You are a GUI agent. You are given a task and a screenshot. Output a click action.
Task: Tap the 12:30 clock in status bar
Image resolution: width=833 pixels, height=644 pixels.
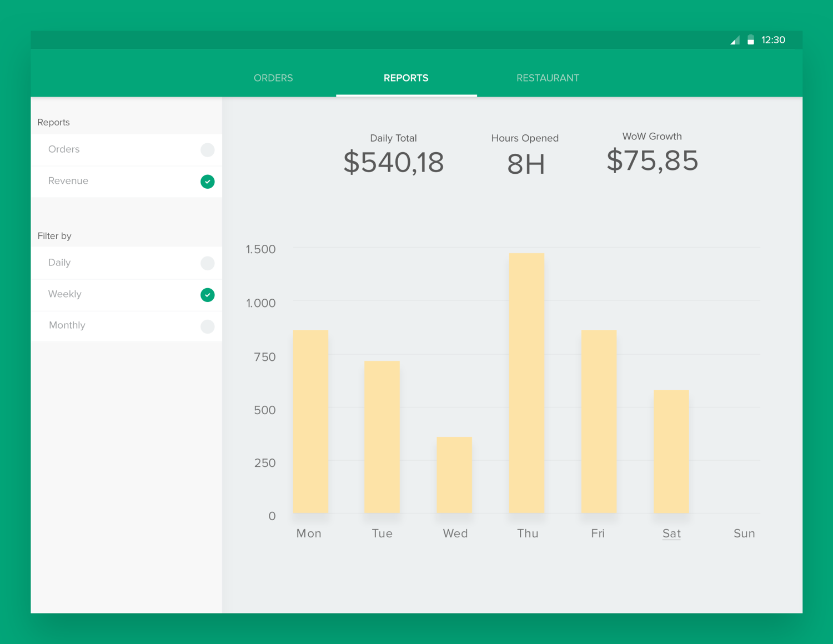pos(773,40)
